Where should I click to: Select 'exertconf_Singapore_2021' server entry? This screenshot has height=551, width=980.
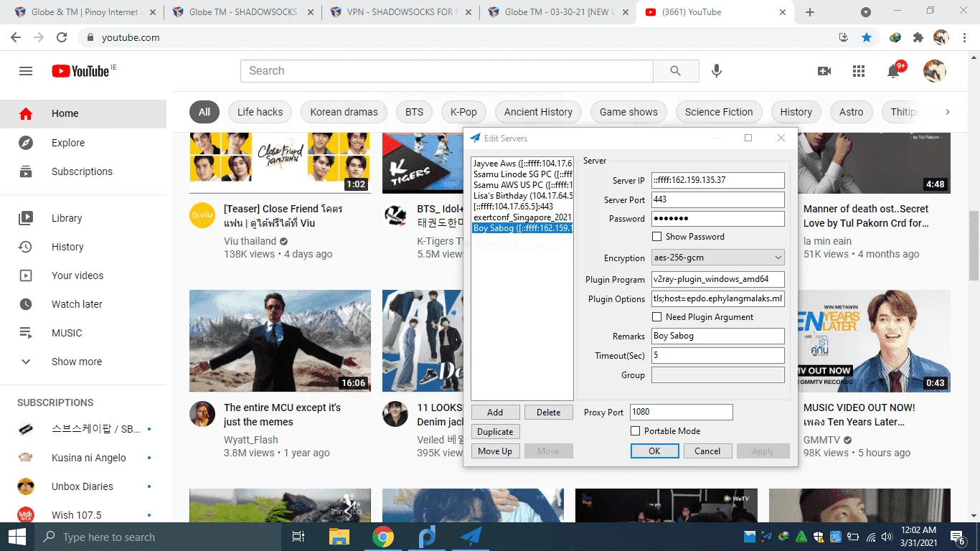[x=522, y=217]
